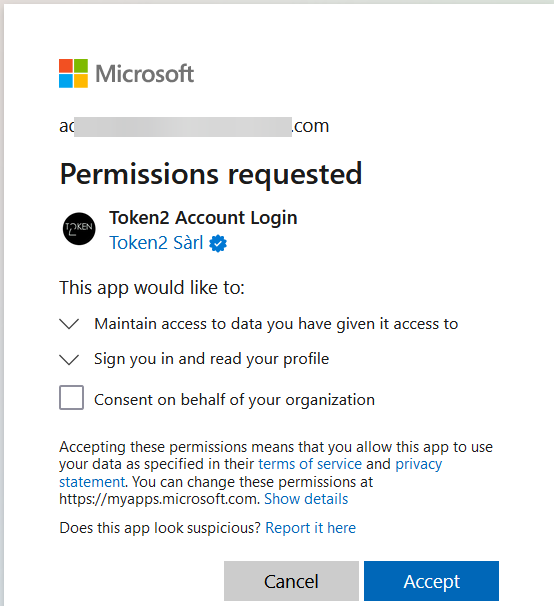Click the Microsoft four-square logo

point(73,73)
